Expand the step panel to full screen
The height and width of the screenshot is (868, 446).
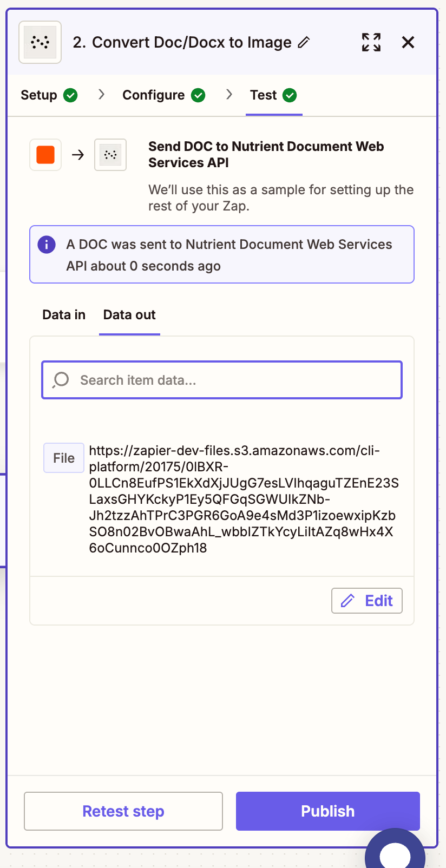pos(371,42)
